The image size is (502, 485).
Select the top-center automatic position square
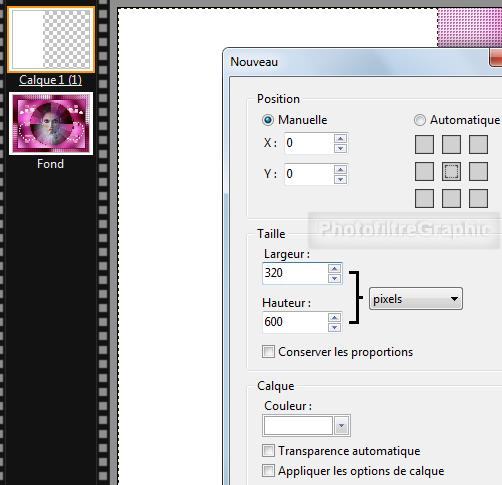(451, 144)
